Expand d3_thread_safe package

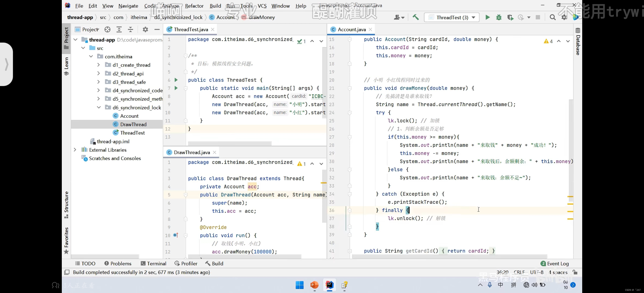[99, 82]
